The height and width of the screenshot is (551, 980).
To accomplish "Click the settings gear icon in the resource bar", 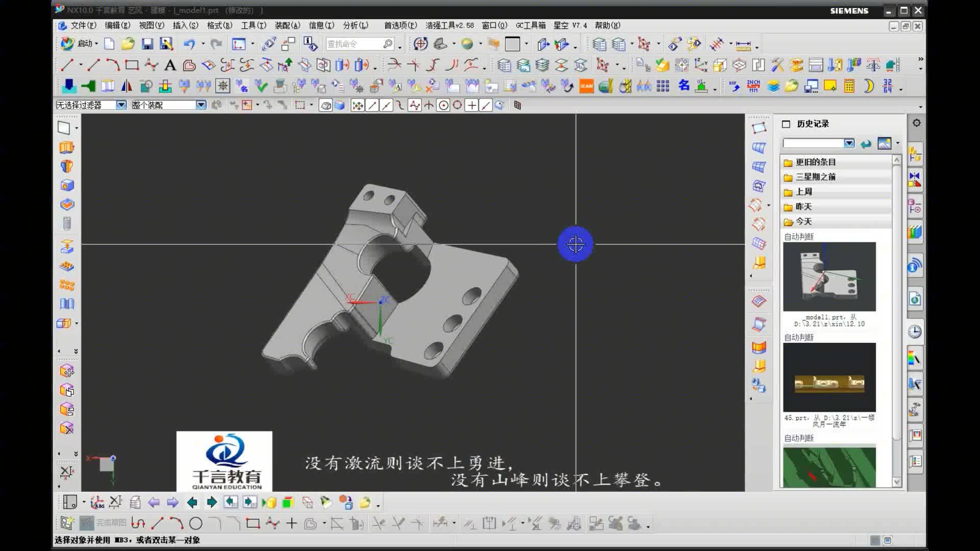I will point(917,123).
